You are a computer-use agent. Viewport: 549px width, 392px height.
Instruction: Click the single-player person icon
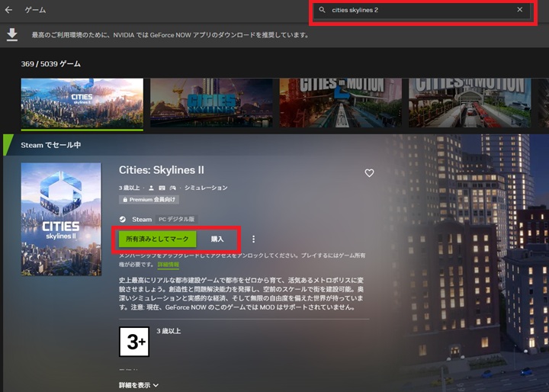[152, 187]
